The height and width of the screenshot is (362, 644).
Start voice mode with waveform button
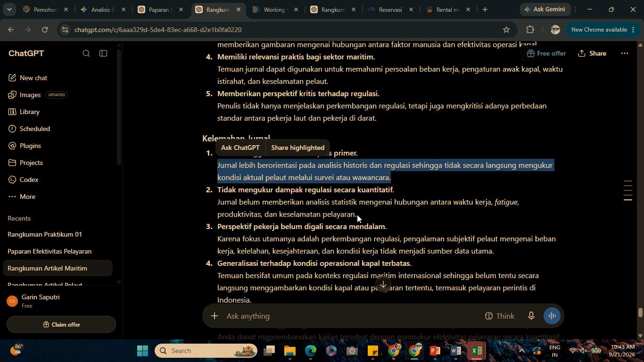click(552, 316)
